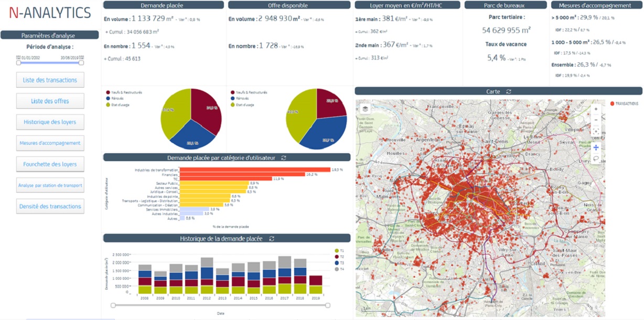Click the 5,4 % taux de vacance value
This screenshot has height=320, width=644.
coord(496,58)
